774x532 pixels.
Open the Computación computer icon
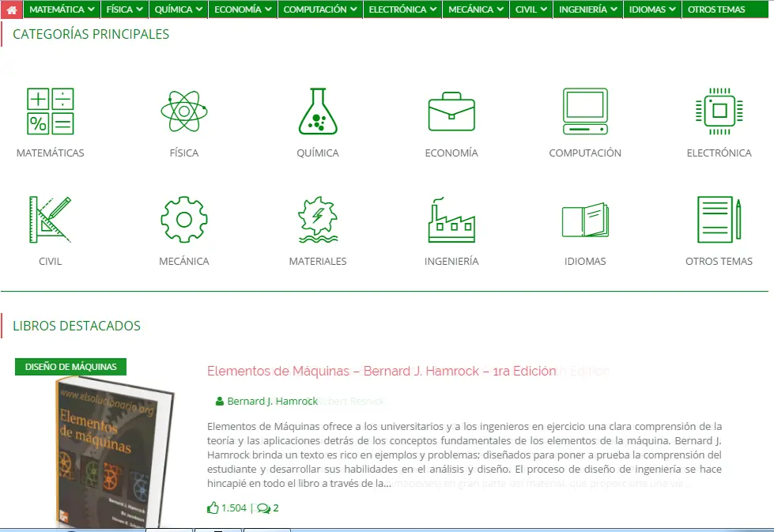(585, 111)
